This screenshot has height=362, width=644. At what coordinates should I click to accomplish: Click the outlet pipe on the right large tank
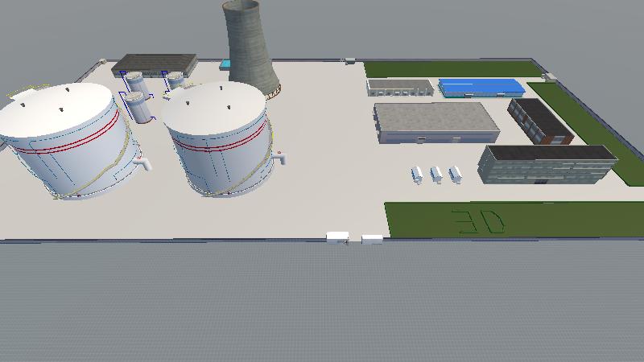(x=279, y=158)
